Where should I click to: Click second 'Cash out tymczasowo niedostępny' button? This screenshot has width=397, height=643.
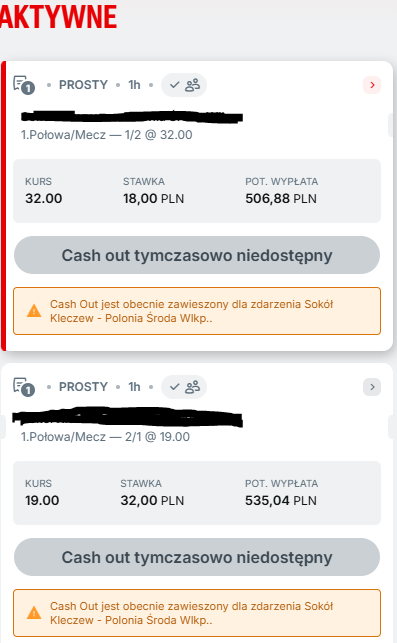click(197, 557)
